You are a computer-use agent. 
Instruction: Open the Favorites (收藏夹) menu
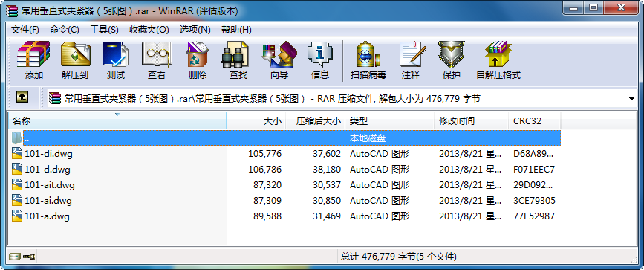(149, 30)
